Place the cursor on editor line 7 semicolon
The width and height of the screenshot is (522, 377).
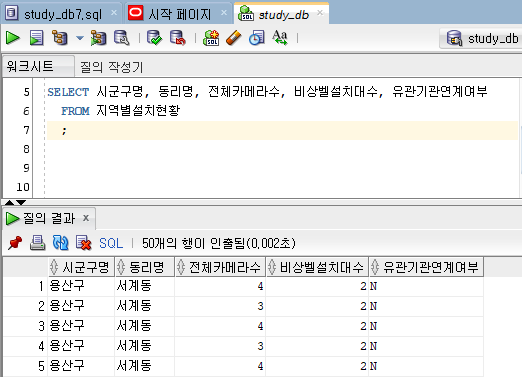coord(64,130)
